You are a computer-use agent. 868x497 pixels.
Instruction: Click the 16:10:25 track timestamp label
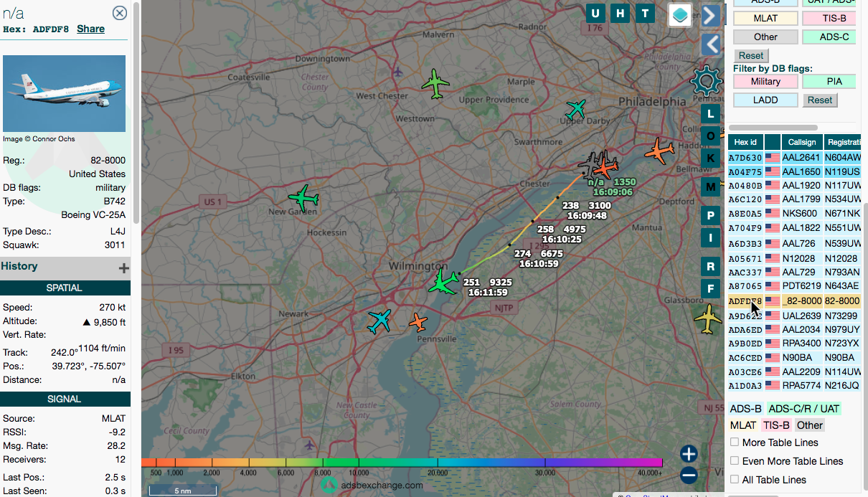tap(561, 240)
